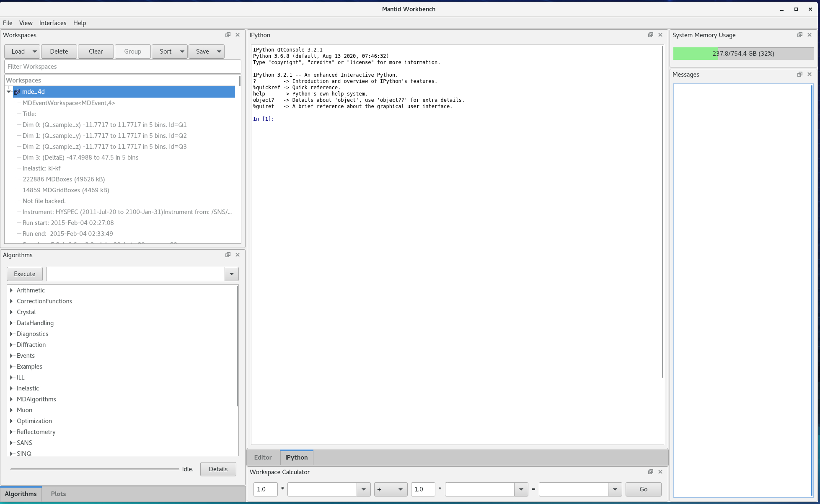Image resolution: width=820 pixels, height=504 pixels.
Task: Expand the CorrectionFunctions category
Action: pyautogui.click(x=11, y=301)
